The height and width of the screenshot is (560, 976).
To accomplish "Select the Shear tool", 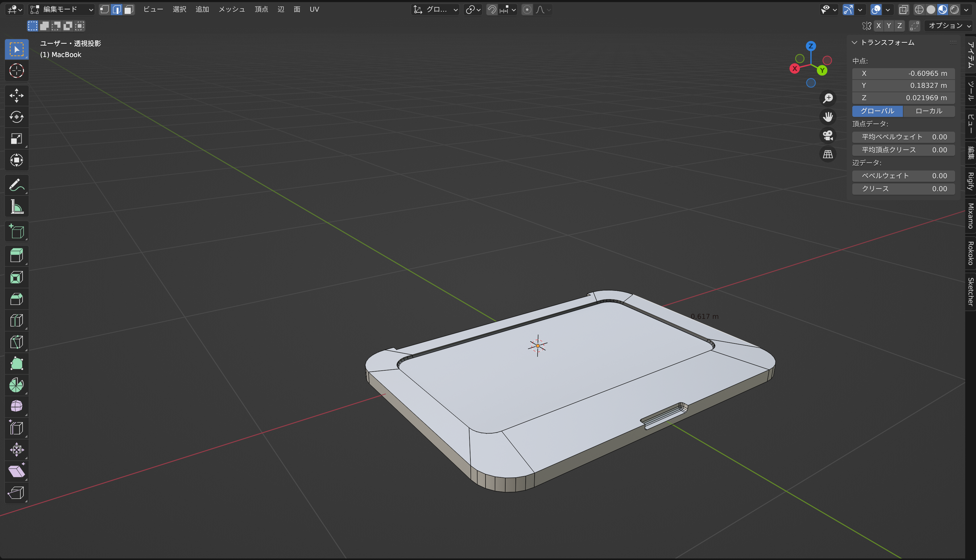I will [x=17, y=471].
